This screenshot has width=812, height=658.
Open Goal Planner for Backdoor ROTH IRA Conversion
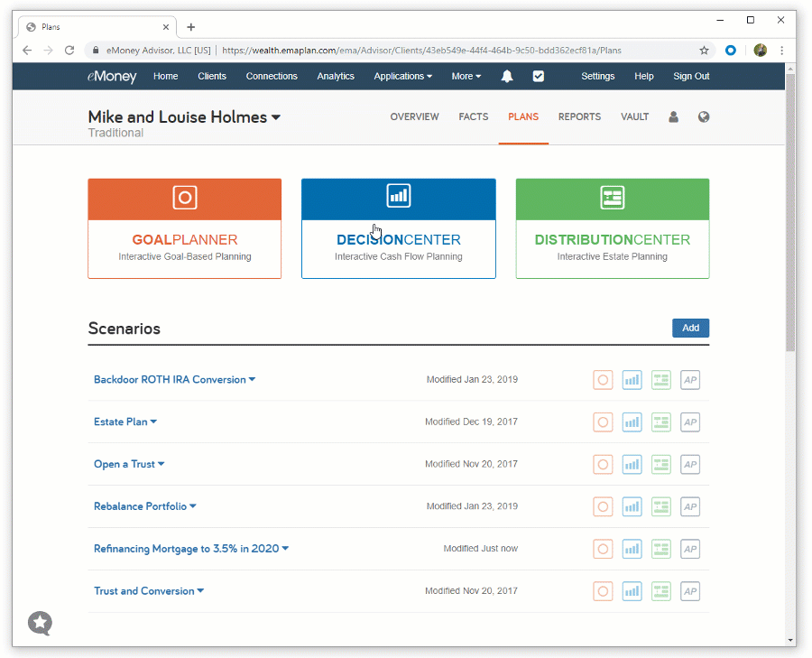(x=603, y=380)
